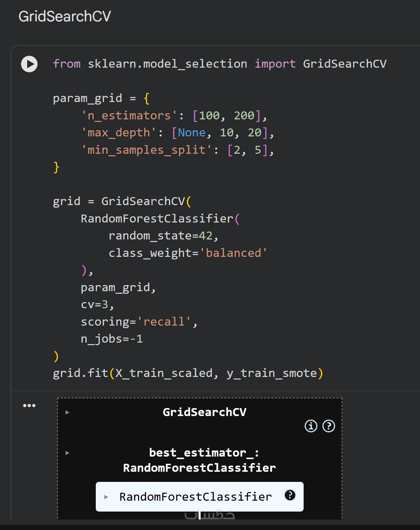Viewport: 420px width, 530px height.
Task: Run the GridSearchCV code cell
Action: tap(29, 64)
